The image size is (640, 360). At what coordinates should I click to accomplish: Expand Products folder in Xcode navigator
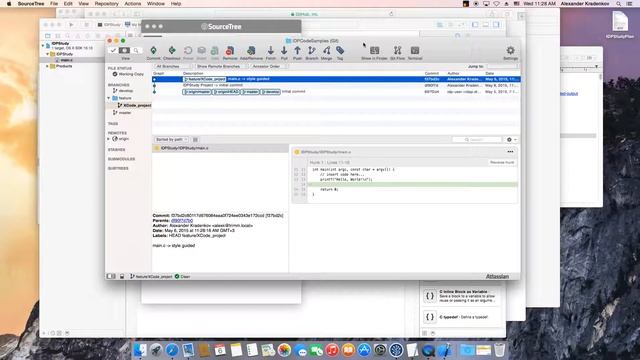pos(48,66)
